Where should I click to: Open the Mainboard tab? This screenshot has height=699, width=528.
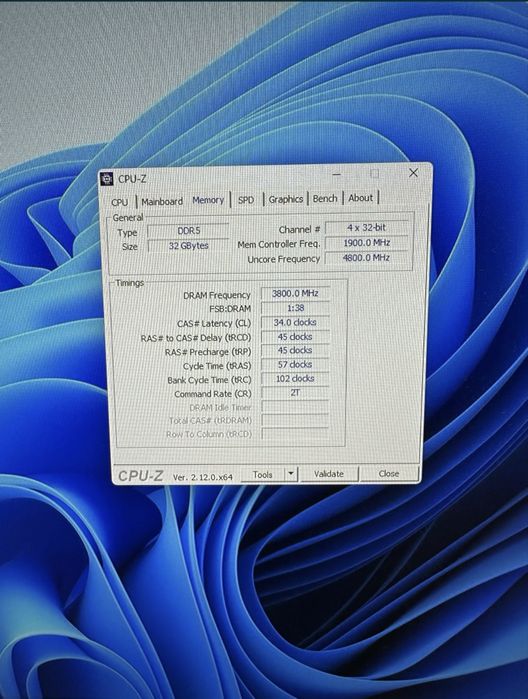pos(162,201)
